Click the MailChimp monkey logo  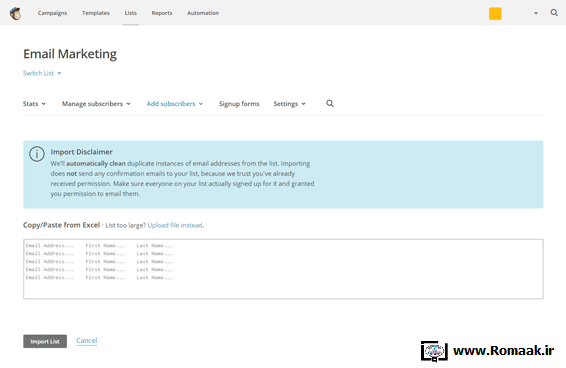[x=16, y=13]
